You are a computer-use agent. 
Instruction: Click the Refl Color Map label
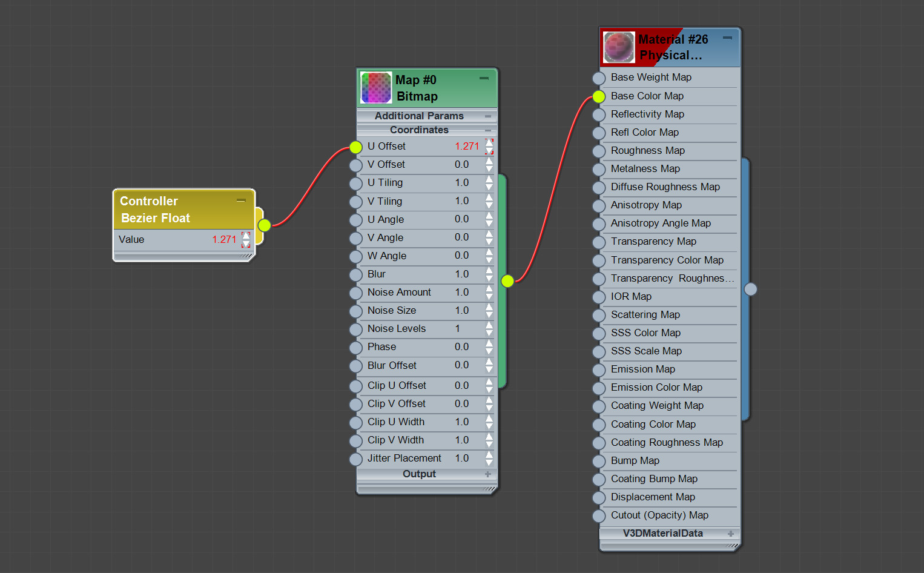(x=644, y=132)
